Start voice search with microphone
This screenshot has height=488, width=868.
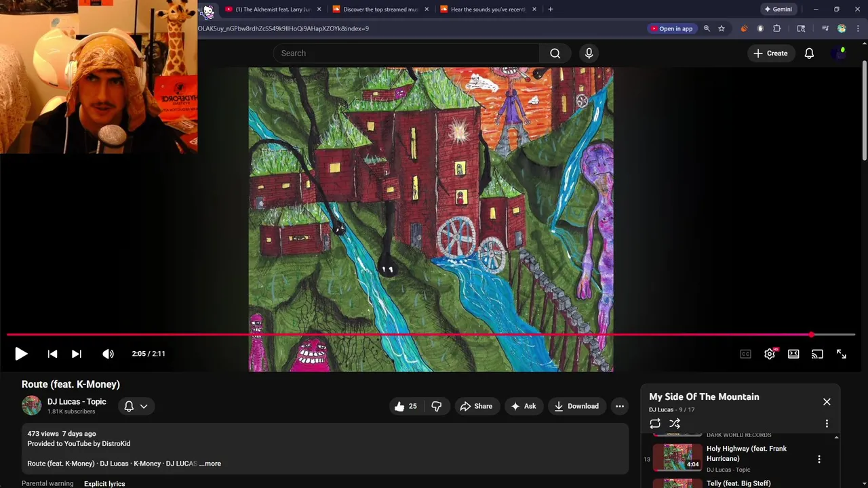[x=589, y=54]
